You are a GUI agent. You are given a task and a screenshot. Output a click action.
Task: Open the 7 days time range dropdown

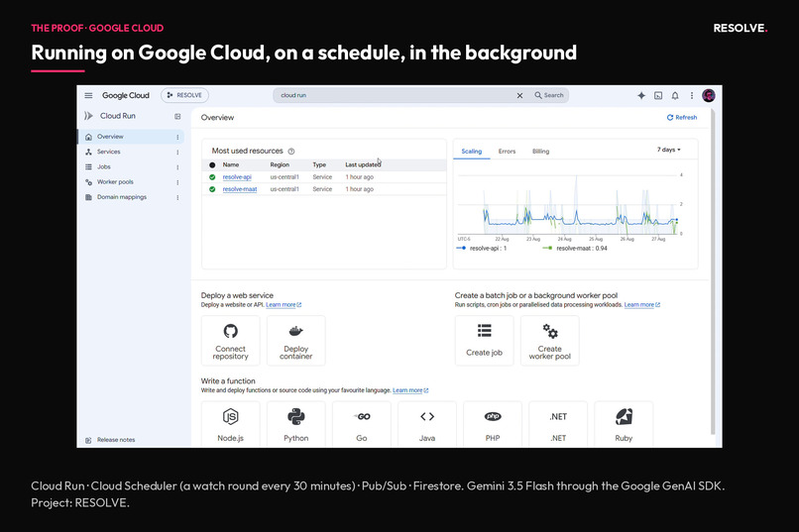click(x=668, y=150)
